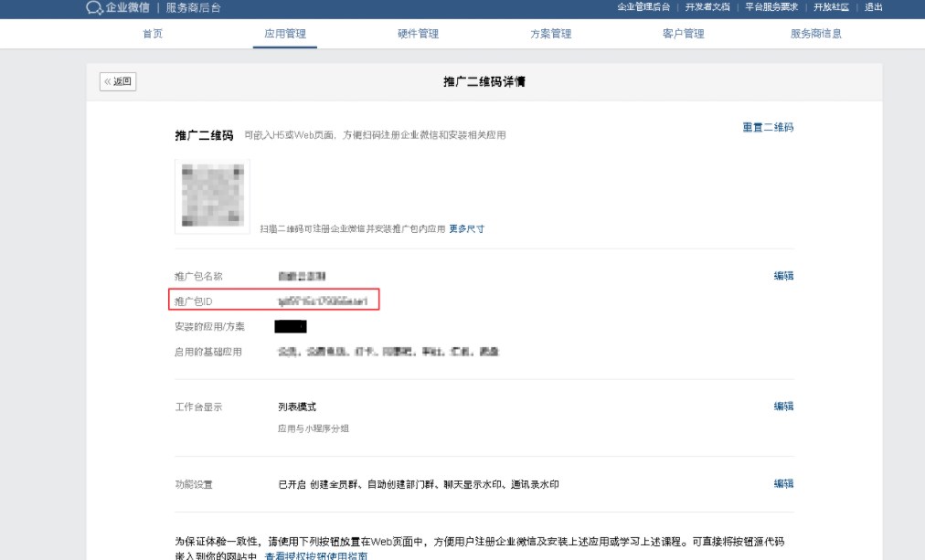
Task: Open the 更多尺寸 link
Action: [466, 229]
